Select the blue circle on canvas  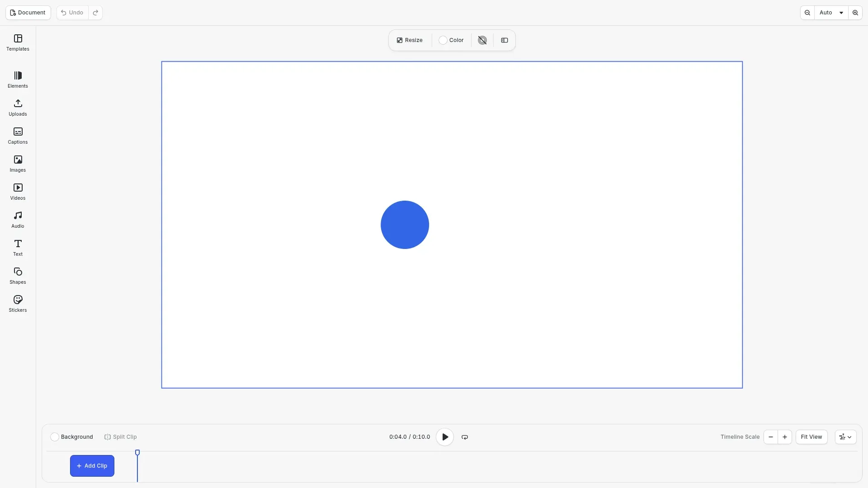click(x=405, y=225)
